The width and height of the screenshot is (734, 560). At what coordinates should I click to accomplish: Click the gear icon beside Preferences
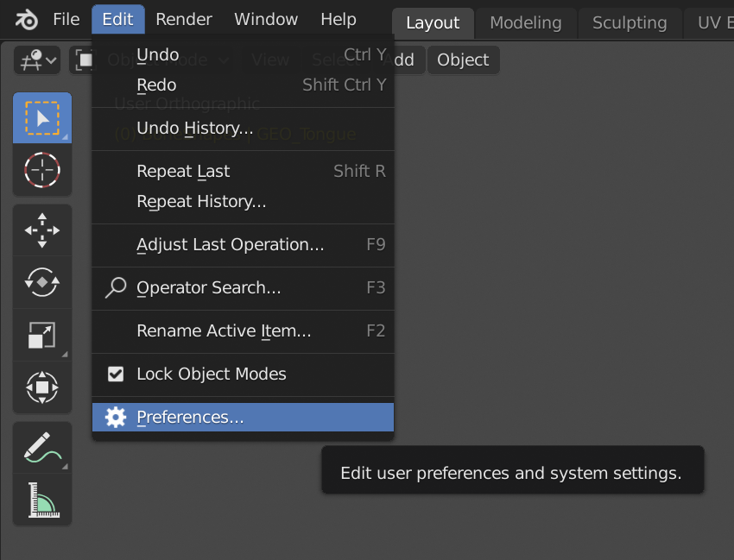[115, 418]
